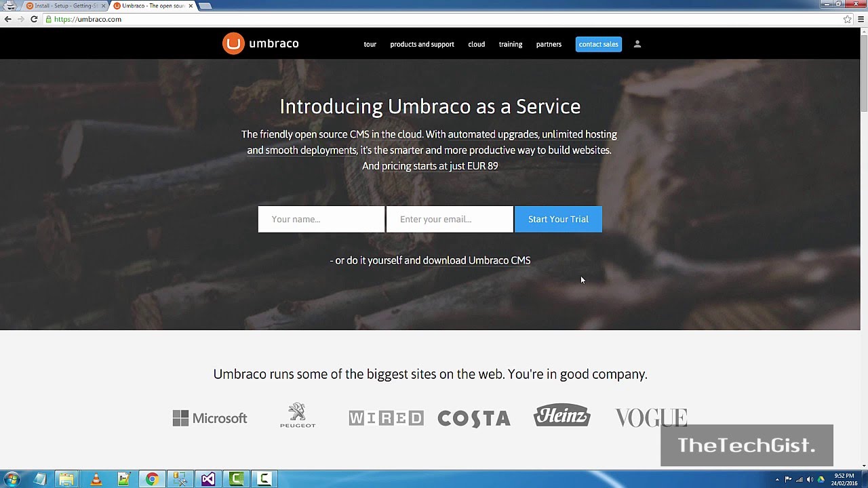Click the incognito icon in Chrome titlebar

click(10, 5)
